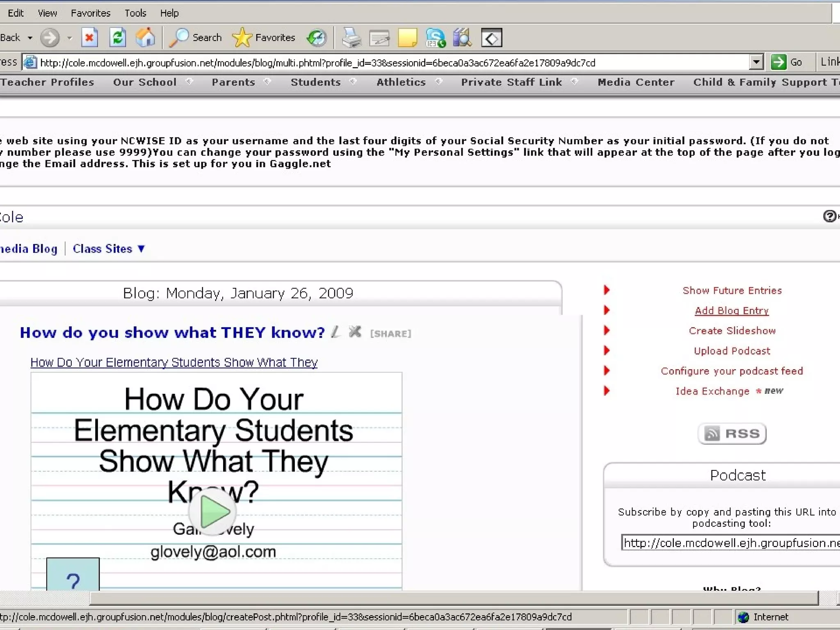The height and width of the screenshot is (630, 840).
Task: Click the Refresh page icon
Action: coord(117,38)
